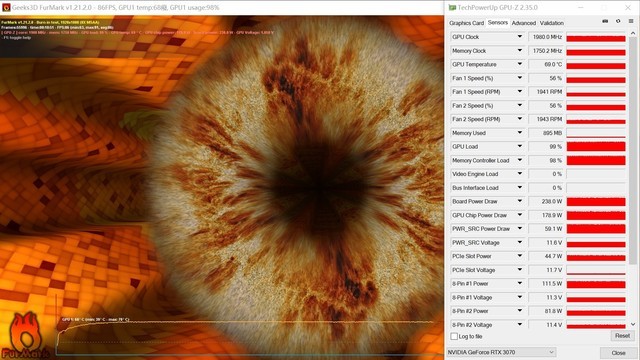Click the sensor list vertical scrollbar
Image resolution: width=640 pixels, height=360 pixels.
click(633, 151)
